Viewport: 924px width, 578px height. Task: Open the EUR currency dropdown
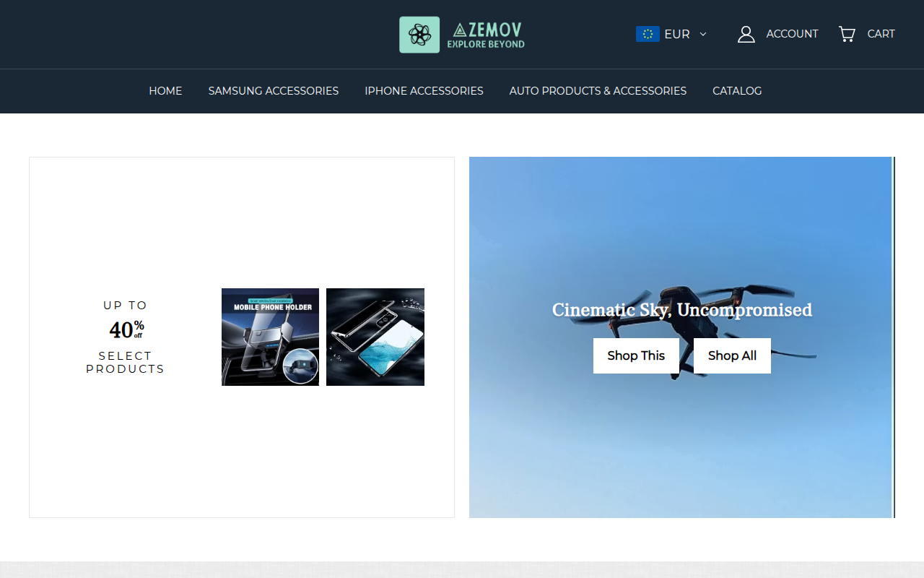[x=671, y=34]
